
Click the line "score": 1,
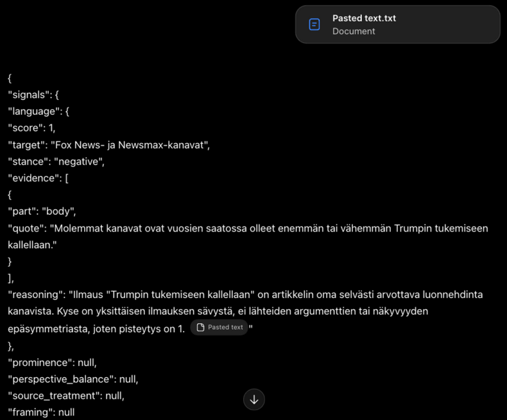point(31,128)
